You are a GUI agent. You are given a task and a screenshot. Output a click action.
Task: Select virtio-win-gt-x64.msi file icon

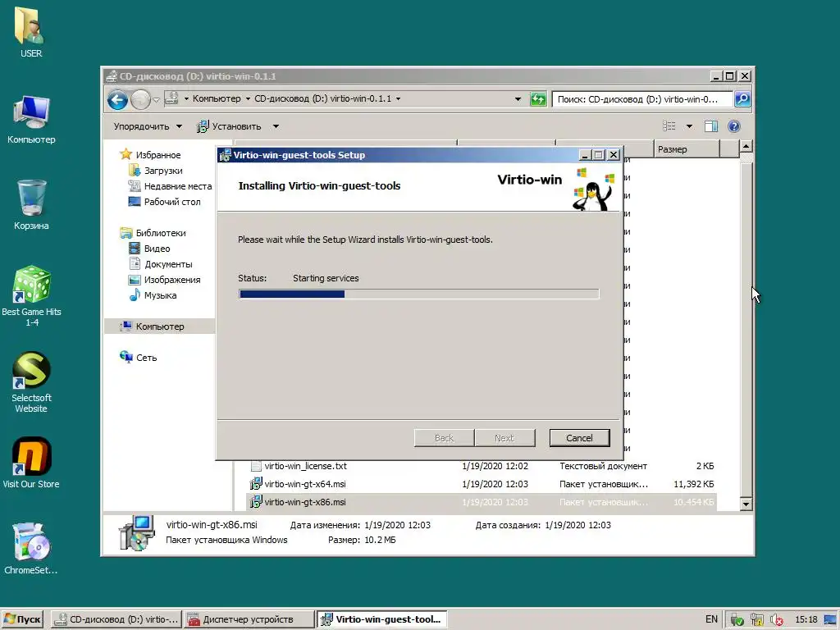pos(256,484)
